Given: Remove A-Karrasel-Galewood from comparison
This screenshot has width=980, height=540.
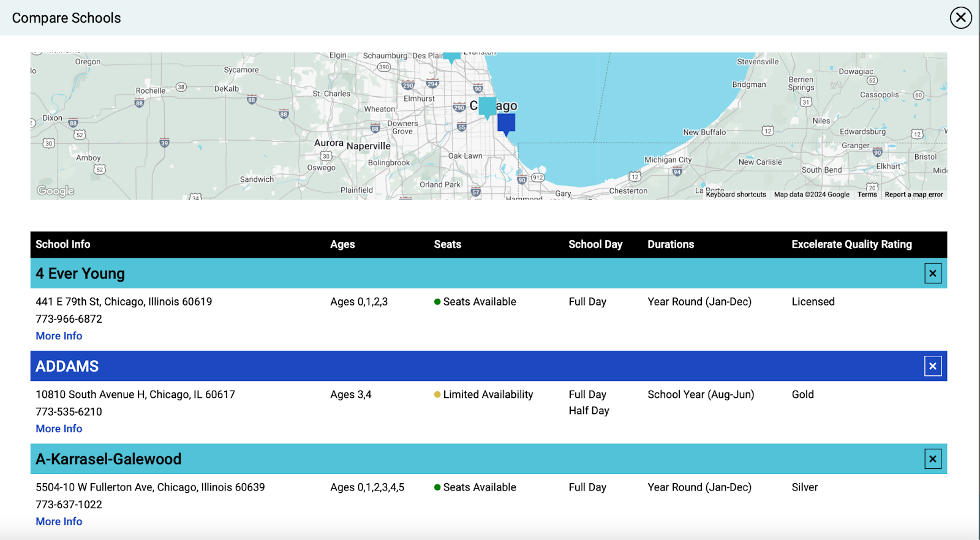Looking at the screenshot, I should [932, 459].
